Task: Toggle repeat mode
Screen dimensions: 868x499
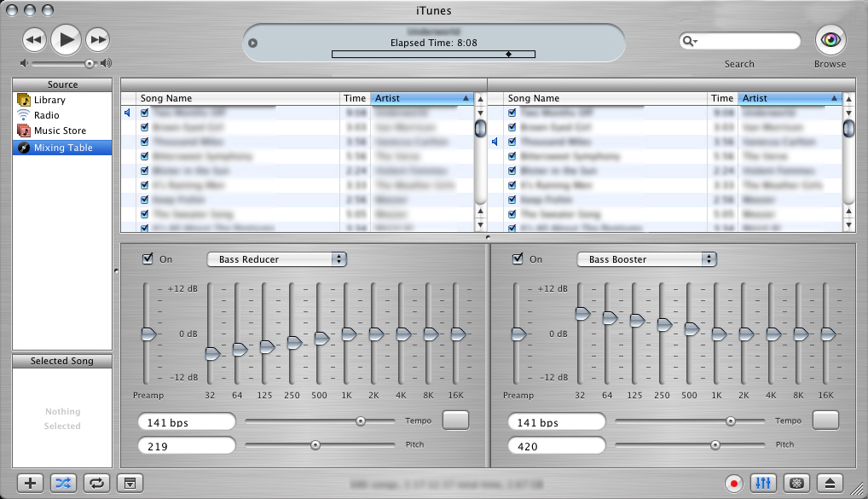Action: click(x=95, y=483)
